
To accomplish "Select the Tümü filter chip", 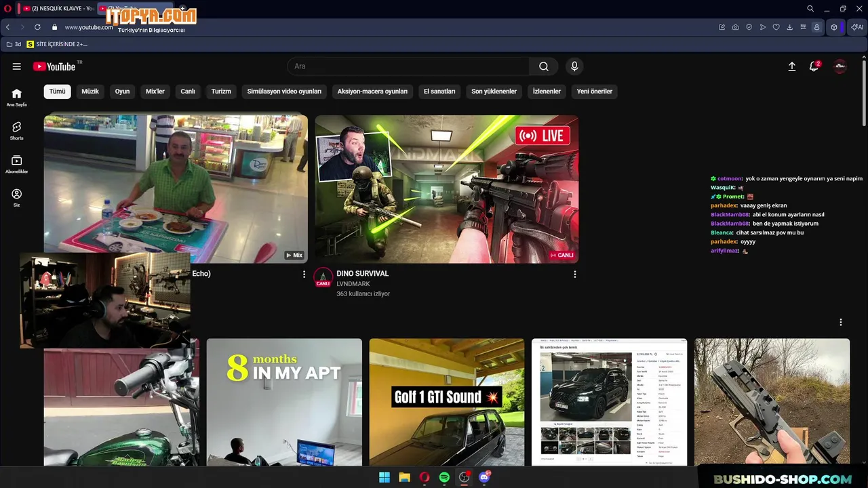I will coord(58,91).
